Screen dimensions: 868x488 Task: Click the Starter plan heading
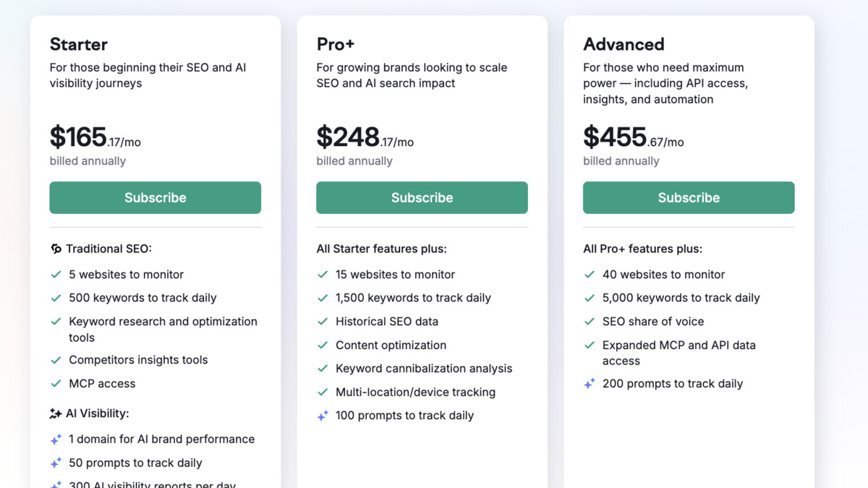pyautogui.click(x=78, y=44)
